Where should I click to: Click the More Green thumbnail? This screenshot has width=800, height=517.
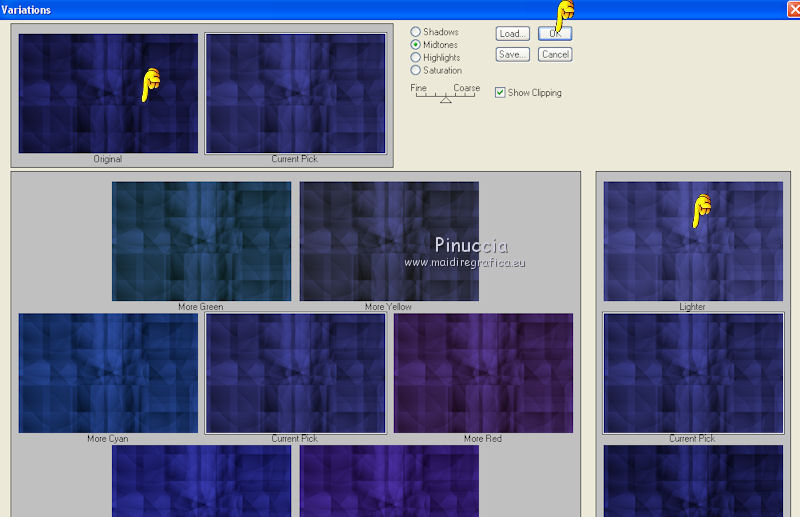202,241
